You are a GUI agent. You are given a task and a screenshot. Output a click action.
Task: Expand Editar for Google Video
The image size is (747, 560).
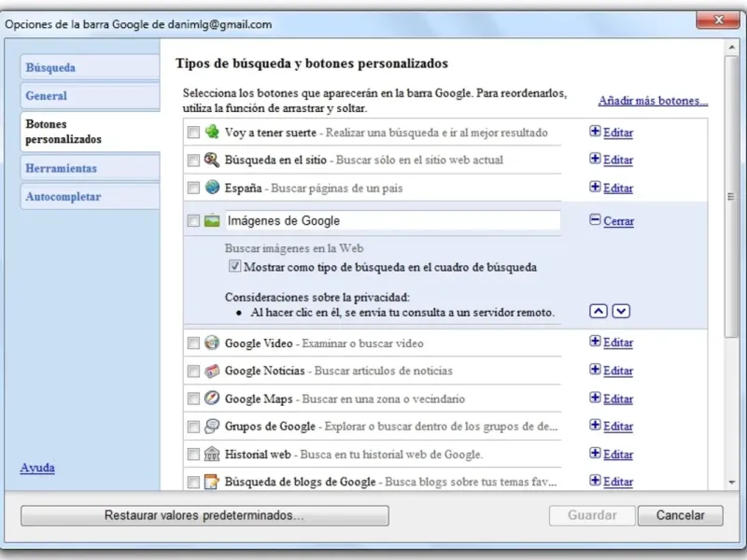612,343
